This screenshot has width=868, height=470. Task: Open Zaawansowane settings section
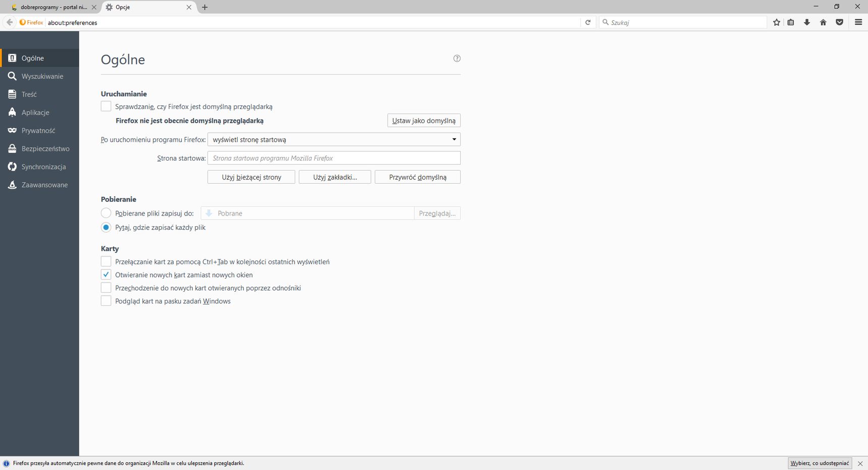coord(39,185)
